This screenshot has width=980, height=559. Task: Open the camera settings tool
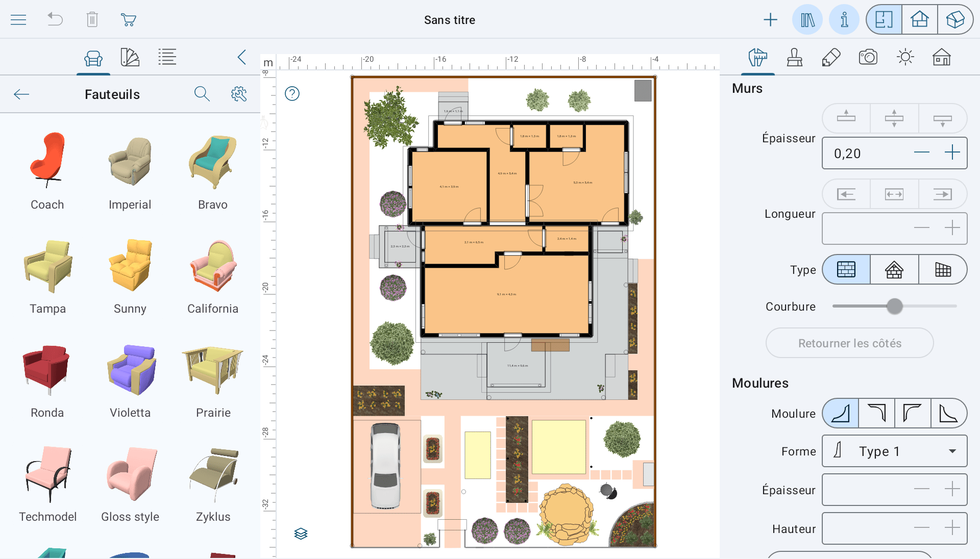coord(868,57)
